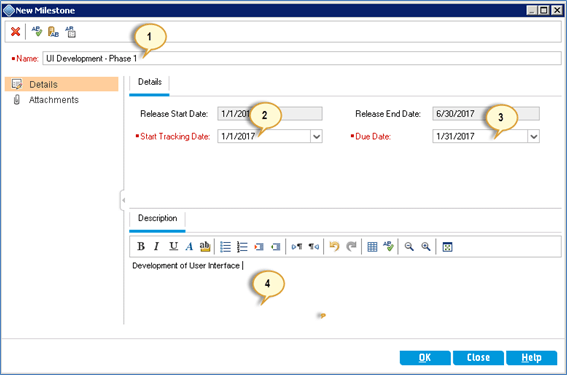Image resolution: width=567 pixels, height=375 pixels.
Task: Toggle underline in Description editor
Action: click(173, 247)
